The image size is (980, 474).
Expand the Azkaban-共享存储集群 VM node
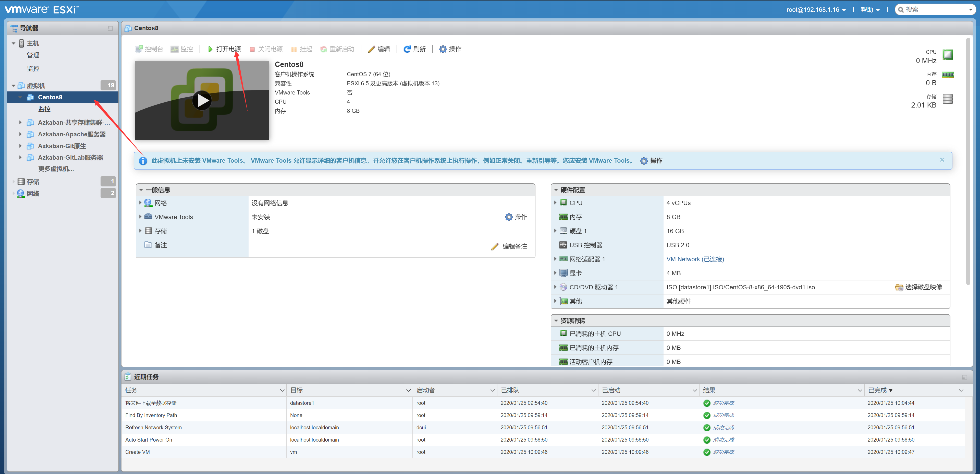(x=20, y=123)
